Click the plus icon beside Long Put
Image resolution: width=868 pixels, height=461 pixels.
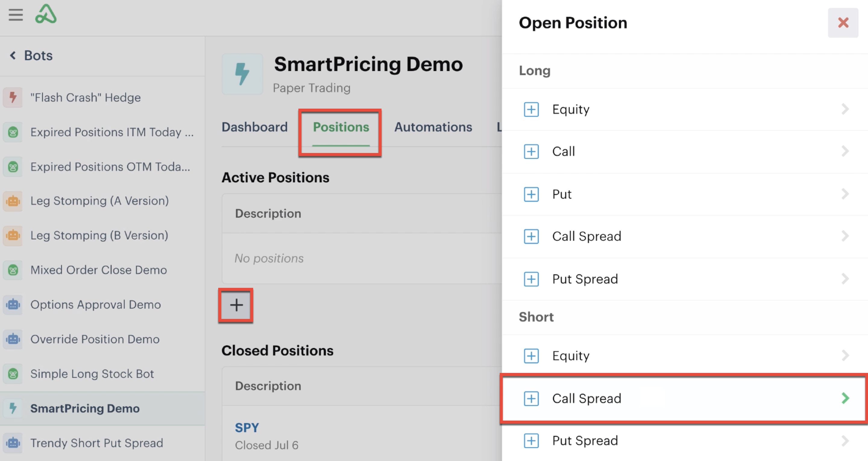(531, 195)
